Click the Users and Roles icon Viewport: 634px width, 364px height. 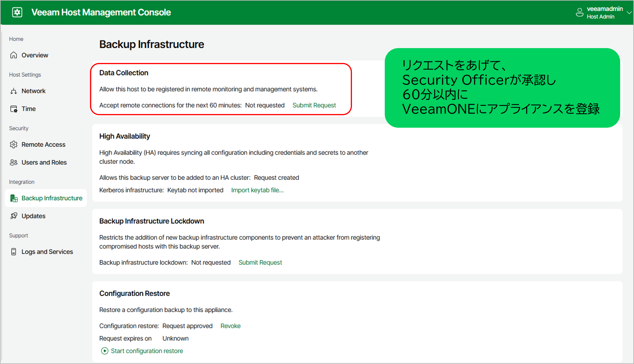[14, 162]
